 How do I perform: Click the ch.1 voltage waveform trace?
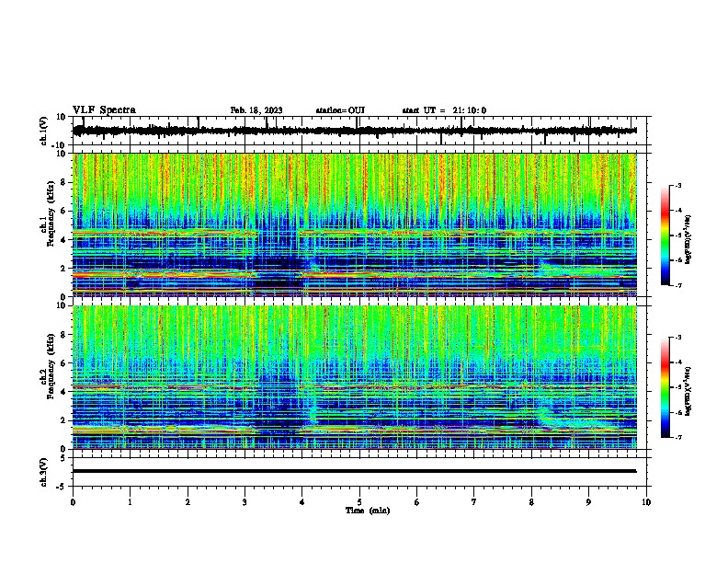(x=354, y=131)
